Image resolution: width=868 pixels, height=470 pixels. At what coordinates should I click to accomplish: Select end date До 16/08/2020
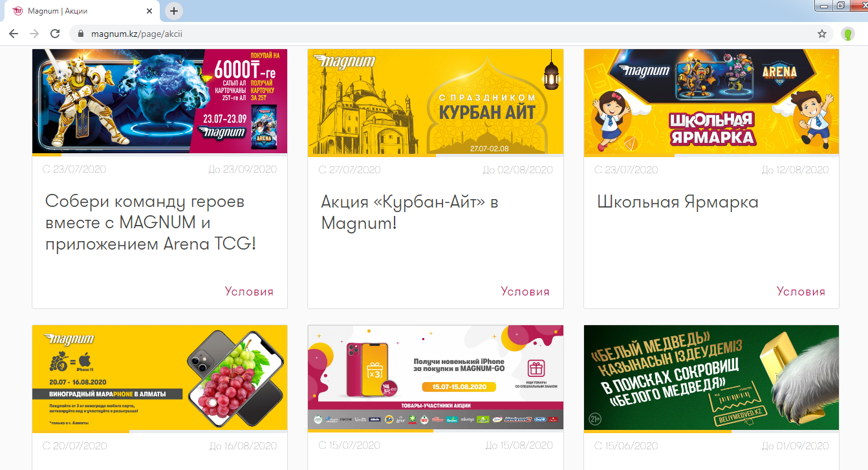point(243,445)
